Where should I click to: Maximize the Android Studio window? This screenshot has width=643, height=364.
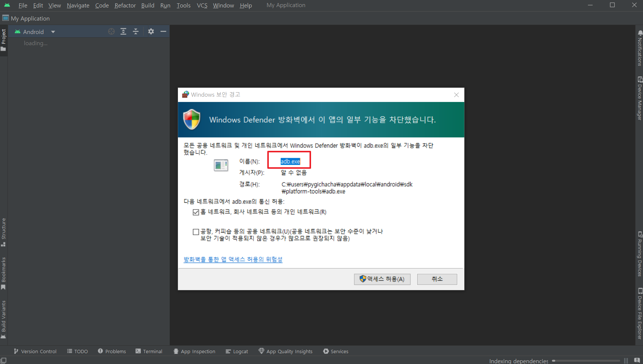coord(612,5)
